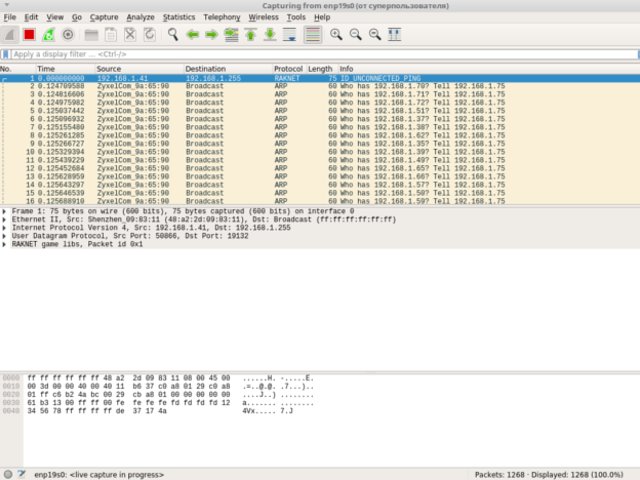
Task: Click the display filter bookmark icon
Action: (5, 54)
